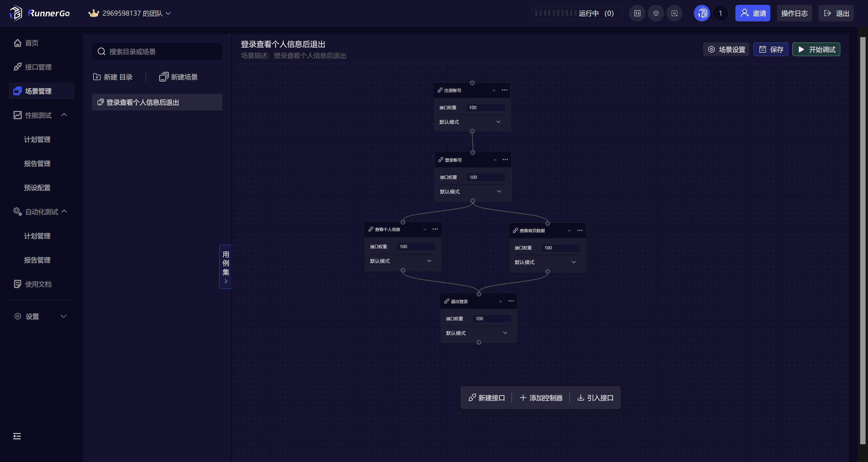The width and height of the screenshot is (868, 462).
Task: Open 计划管理 under 自动化测试
Action: pyautogui.click(x=37, y=236)
